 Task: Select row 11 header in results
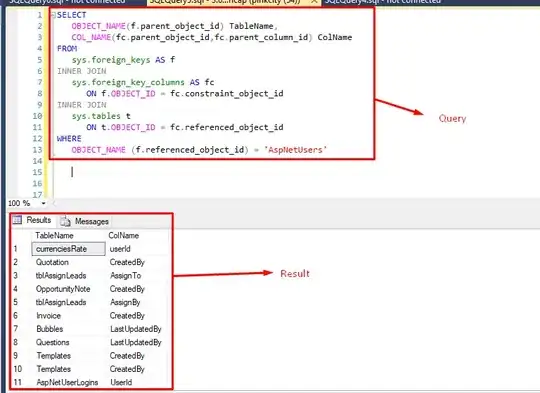pyautogui.click(x=17, y=382)
